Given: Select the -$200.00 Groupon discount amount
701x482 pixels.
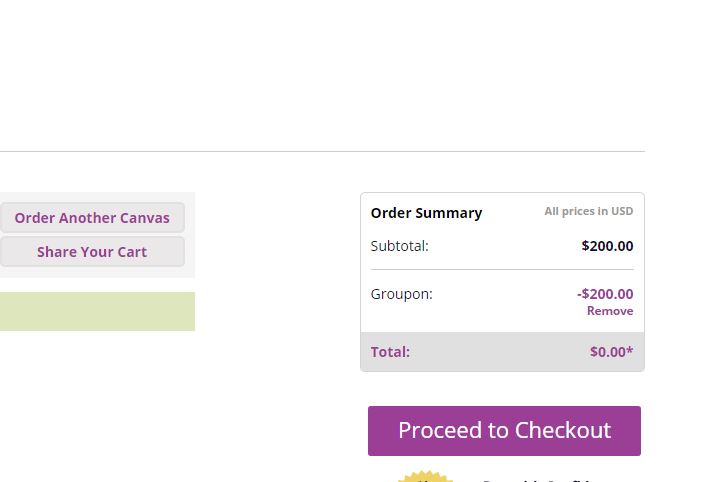Looking at the screenshot, I should coord(605,294).
